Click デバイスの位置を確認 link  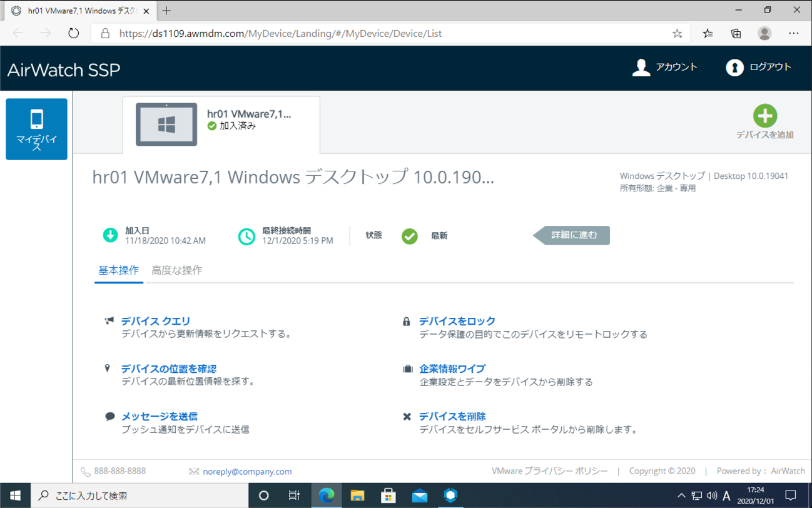click(x=169, y=368)
